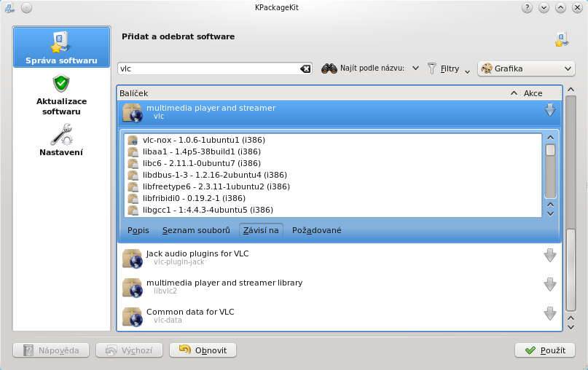
Task: Clear the vlc search field
Action: point(305,68)
